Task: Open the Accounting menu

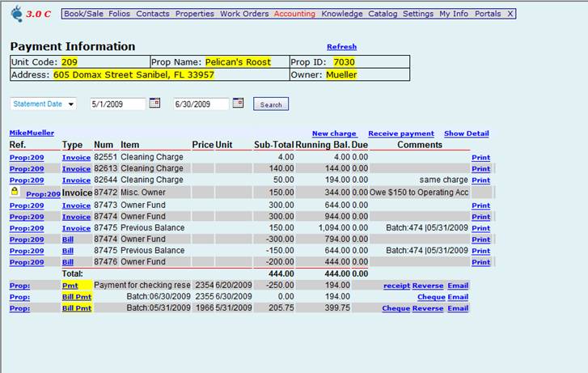Action: (x=294, y=14)
